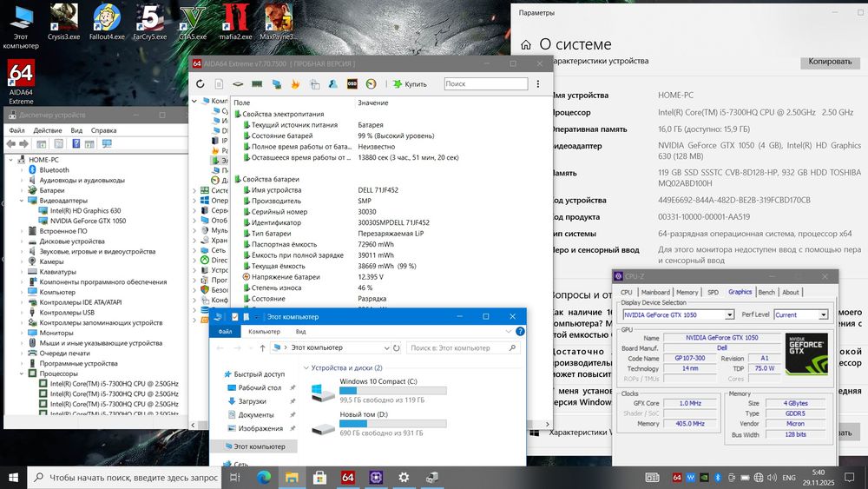Click Bluetooth tray icon
This screenshot has height=489, width=868.
tap(718, 478)
